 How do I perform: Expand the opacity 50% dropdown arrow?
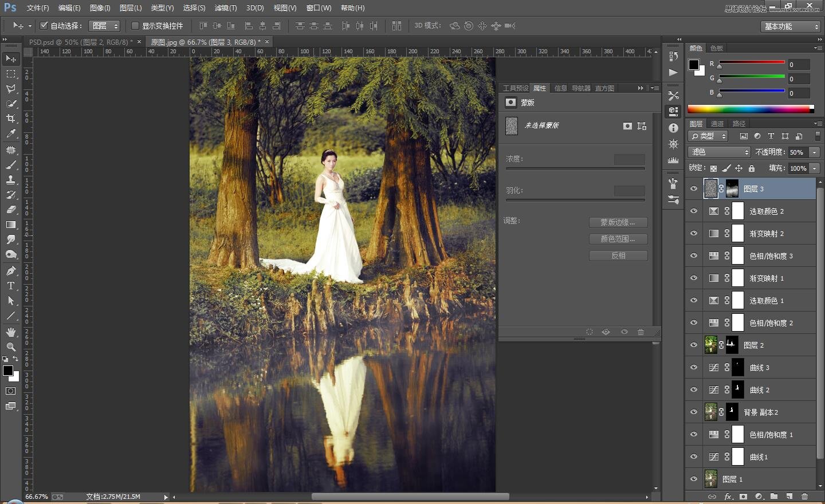[814, 152]
